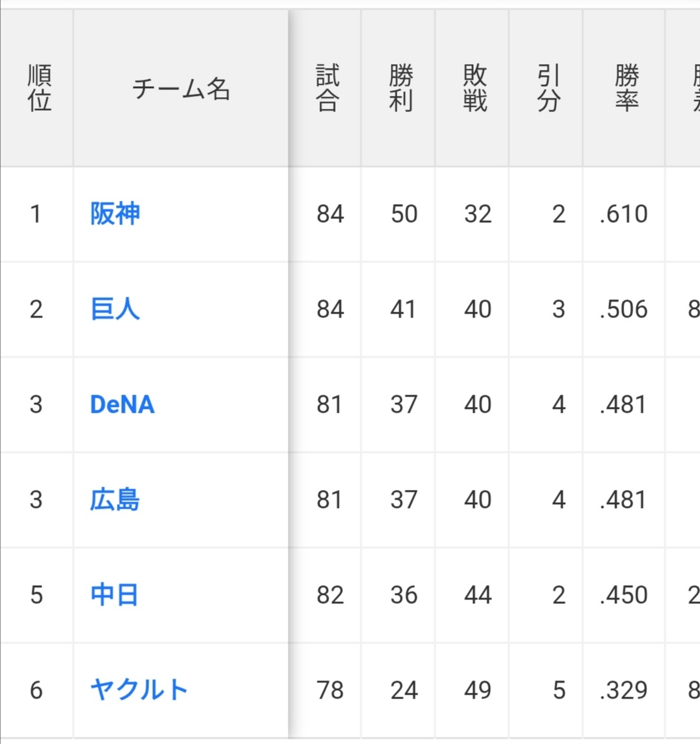Select 阪神's 50 wins cell
The image size is (700, 744).
pyautogui.click(x=404, y=214)
